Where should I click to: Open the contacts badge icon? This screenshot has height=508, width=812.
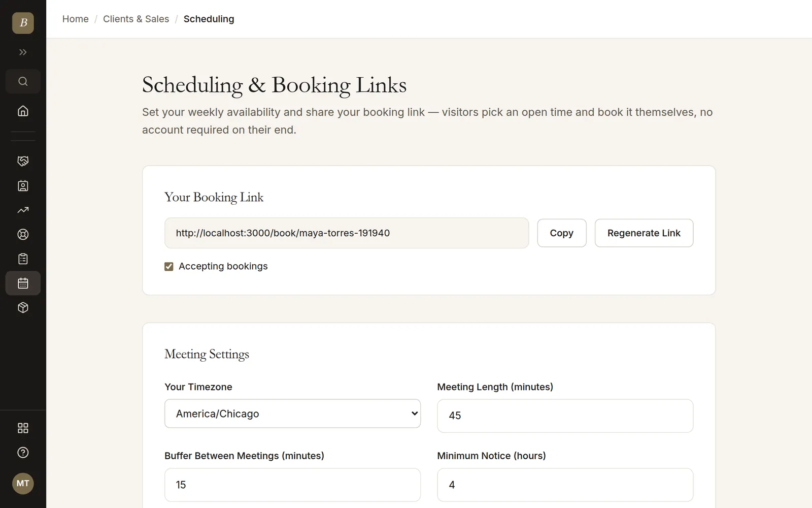tap(23, 185)
